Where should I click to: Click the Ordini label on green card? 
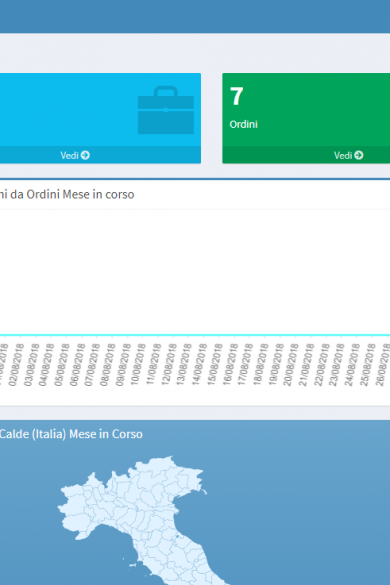tap(243, 124)
